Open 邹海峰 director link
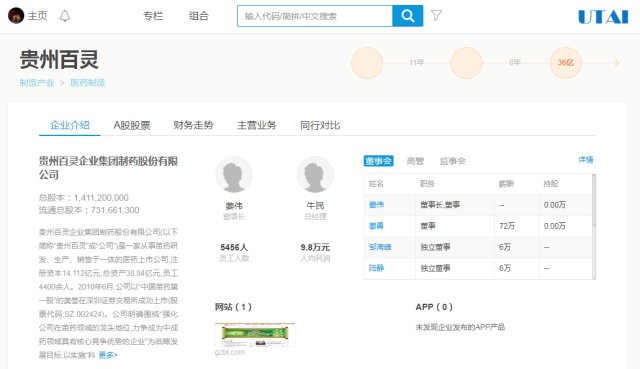The image size is (640, 369). [380, 247]
